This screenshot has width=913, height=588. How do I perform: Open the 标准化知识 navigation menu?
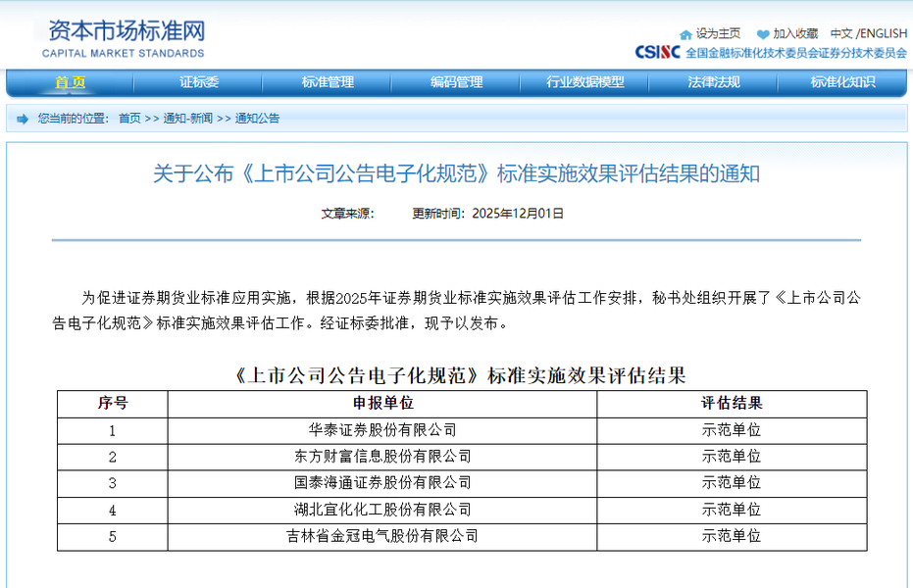[x=842, y=82]
